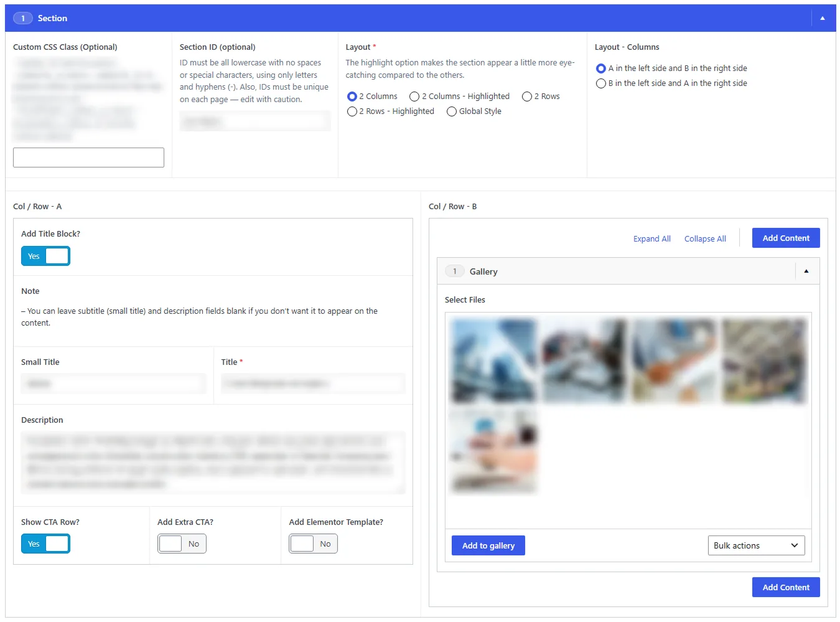Viewport: 840px width, 622px height.
Task: Select the first gallery thumbnail of buildings
Action: tap(493, 361)
